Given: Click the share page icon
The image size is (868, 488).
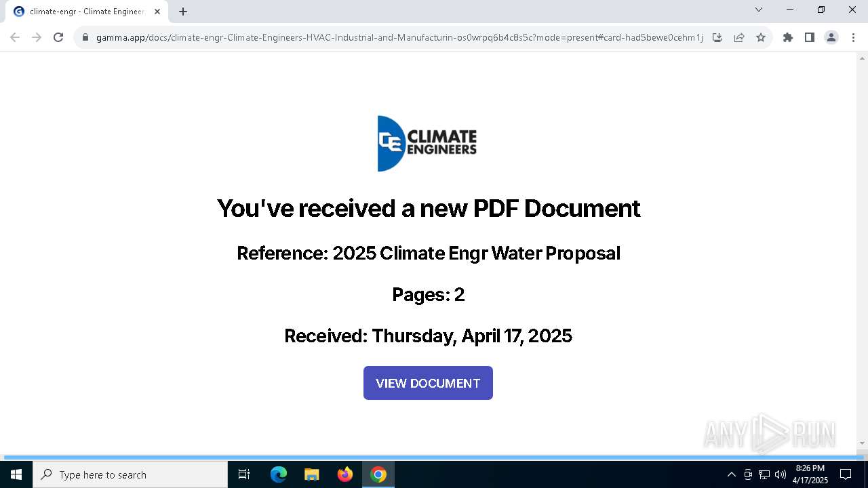Looking at the screenshot, I should (x=739, y=37).
